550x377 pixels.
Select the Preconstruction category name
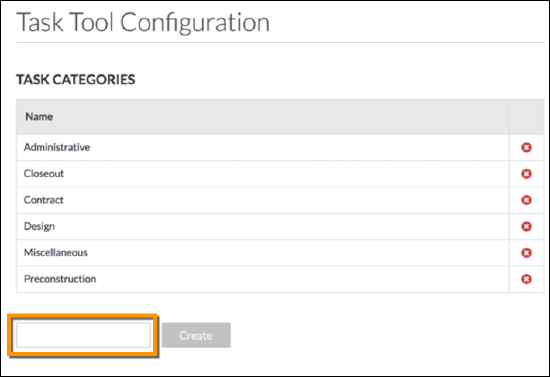[60, 279]
